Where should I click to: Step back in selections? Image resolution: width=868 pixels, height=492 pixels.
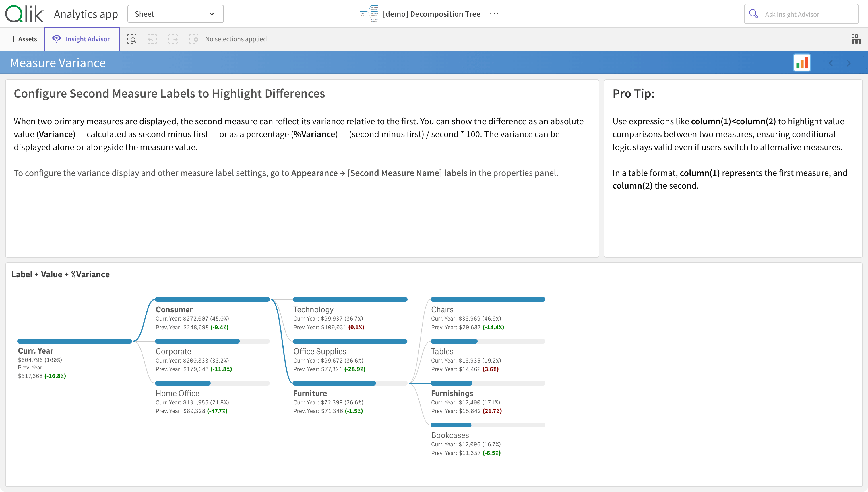coord(152,39)
